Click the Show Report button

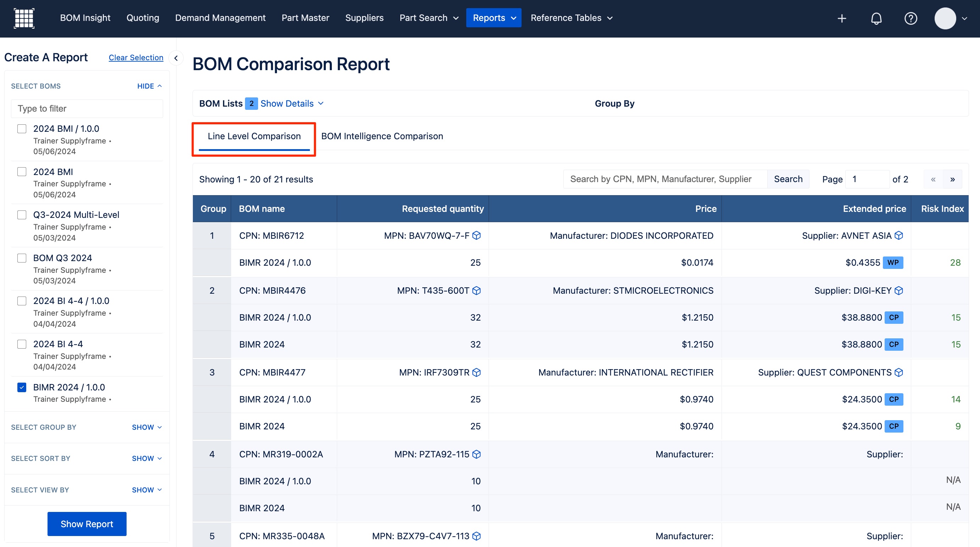coord(87,524)
